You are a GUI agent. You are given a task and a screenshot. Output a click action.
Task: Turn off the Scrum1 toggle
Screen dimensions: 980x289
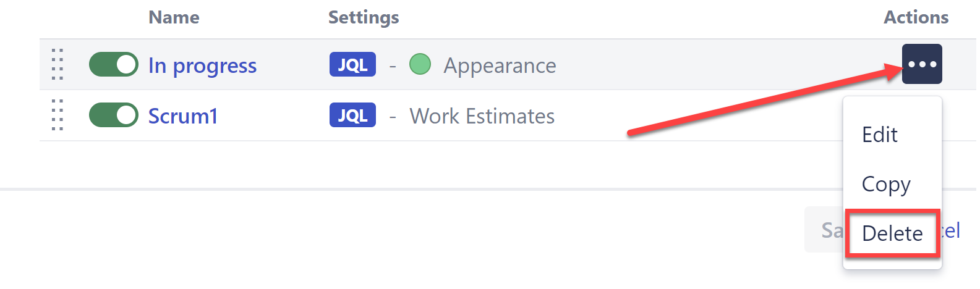(114, 115)
